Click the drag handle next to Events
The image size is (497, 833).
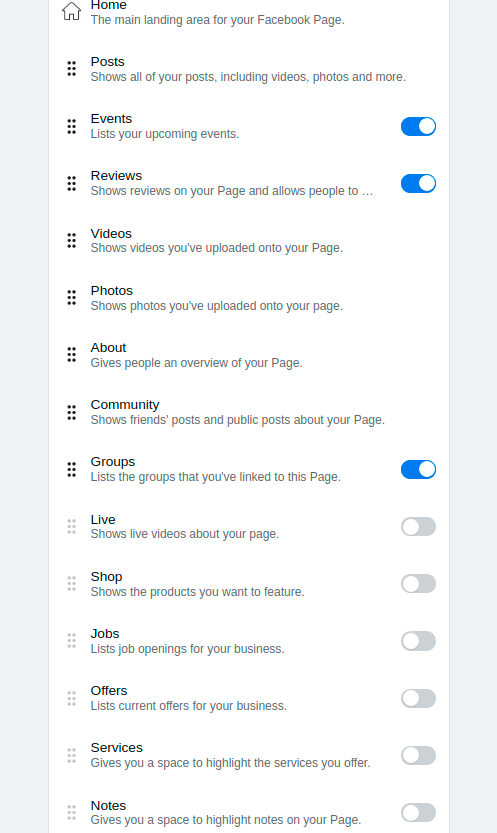pos(72,126)
